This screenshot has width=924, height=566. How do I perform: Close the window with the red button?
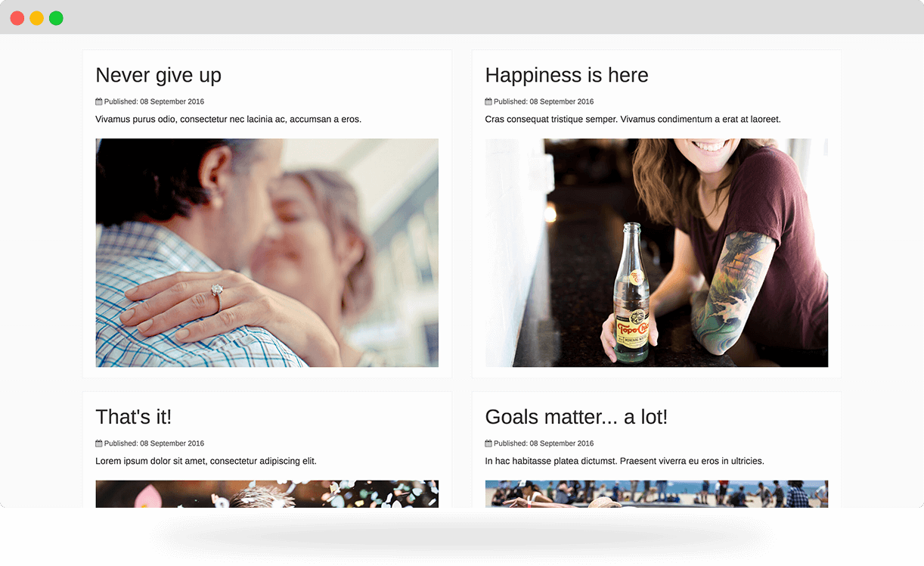[17, 18]
